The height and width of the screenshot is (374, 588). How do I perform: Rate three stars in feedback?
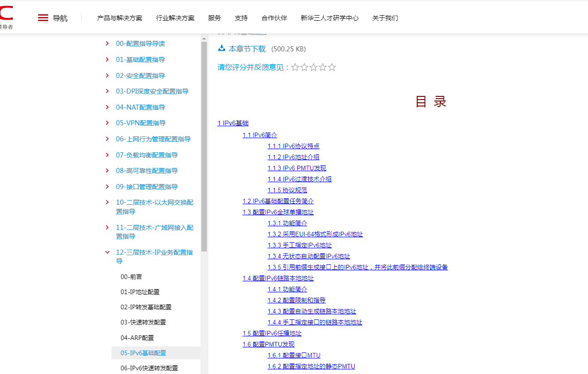[314, 67]
